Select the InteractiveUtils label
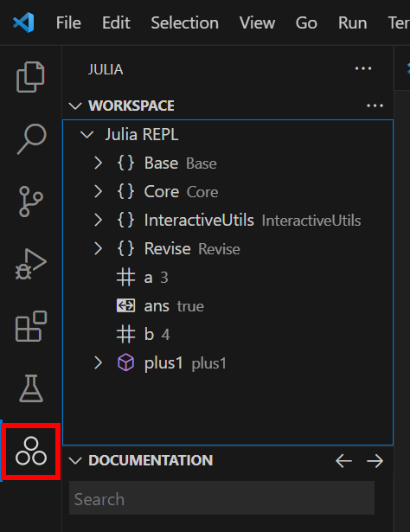Viewport: 410px width, 532px height. pyautogui.click(x=199, y=221)
